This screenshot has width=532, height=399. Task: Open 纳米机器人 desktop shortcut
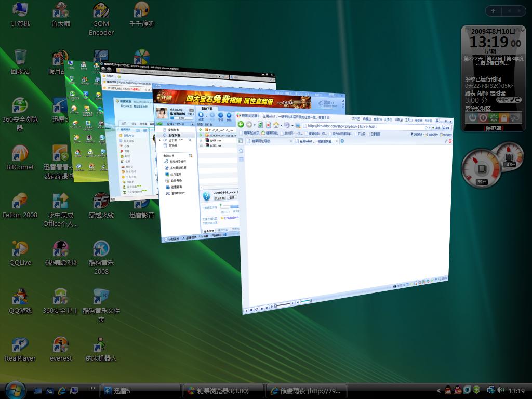coord(101,349)
